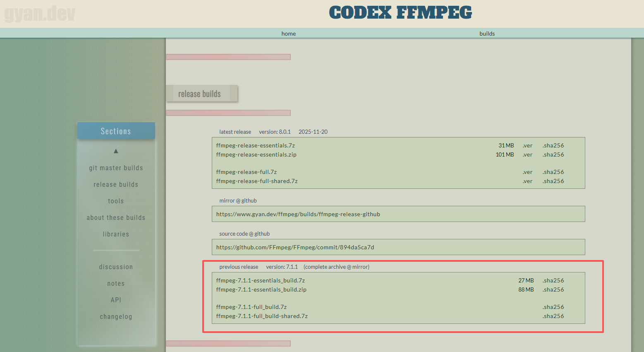Open the release builds section
Viewport: 644px width, 352px height.
pyautogui.click(x=116, y=184)
